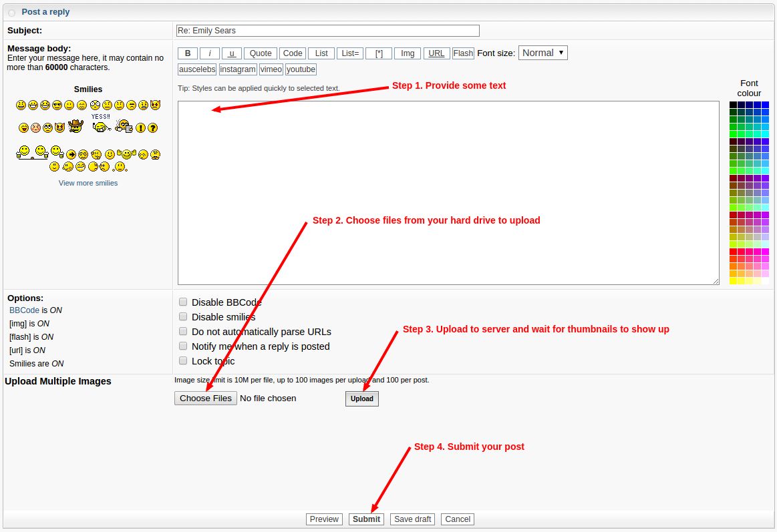The height and width of the screenshot is (532, 777).
Task: Insert a URL BBCode tag
Action: pyautogui.click(x=436, y=53)
